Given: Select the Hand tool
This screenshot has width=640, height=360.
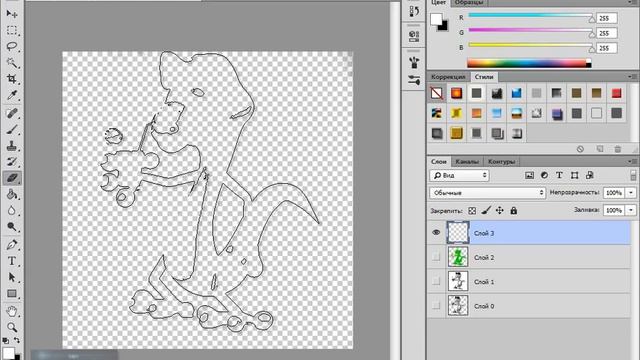Looking at the screenshot, I should [11, 311].
